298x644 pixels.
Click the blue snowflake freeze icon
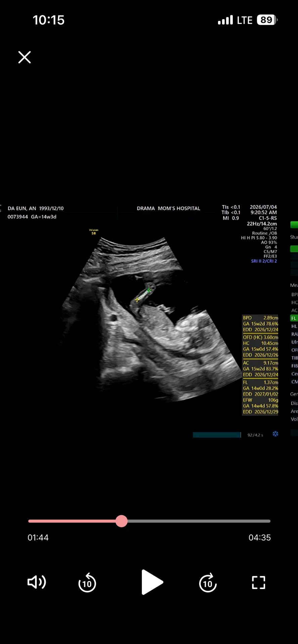[x=275, y=434]
